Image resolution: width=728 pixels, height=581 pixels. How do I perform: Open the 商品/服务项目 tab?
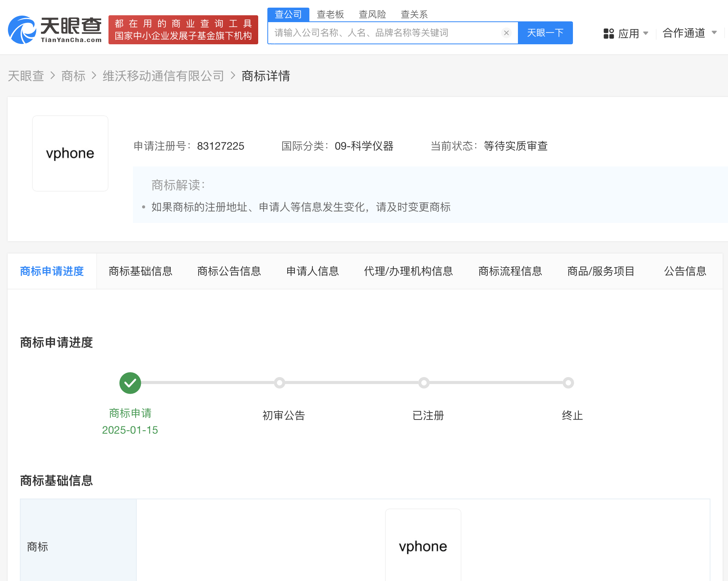click(600, 271)
